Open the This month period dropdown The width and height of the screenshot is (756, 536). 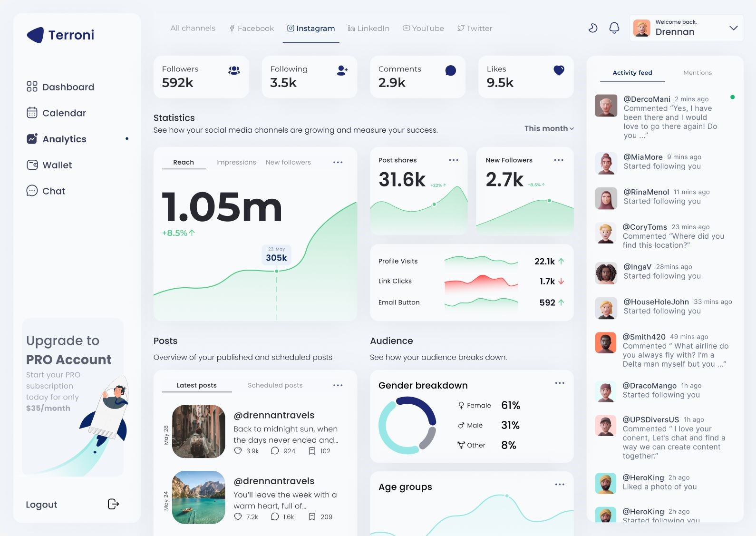[x=549, y=128]
